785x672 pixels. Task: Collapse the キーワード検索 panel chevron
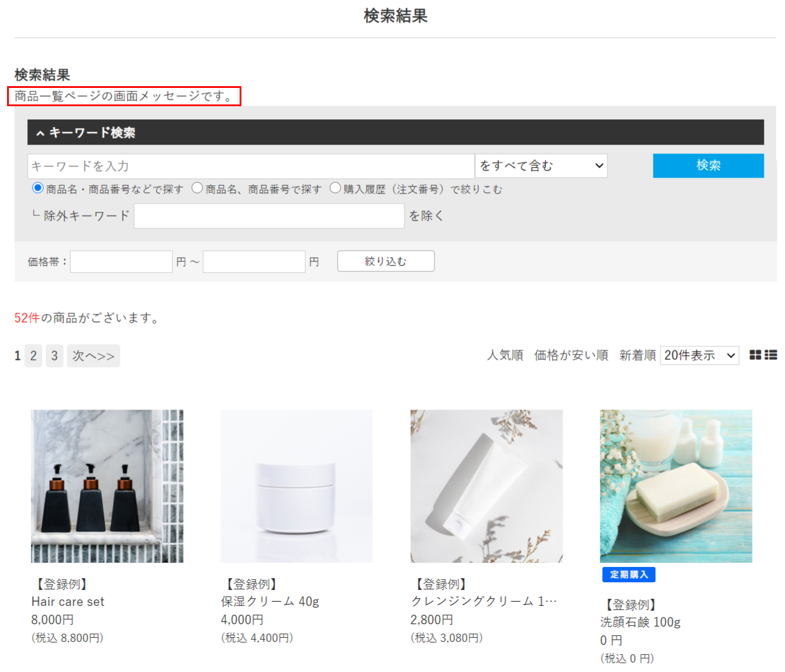pyautogui.click(x=40, y=133)
